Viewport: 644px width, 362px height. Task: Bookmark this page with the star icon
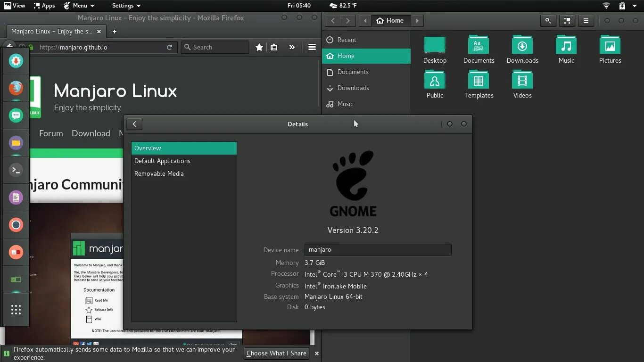pos(259,47)
